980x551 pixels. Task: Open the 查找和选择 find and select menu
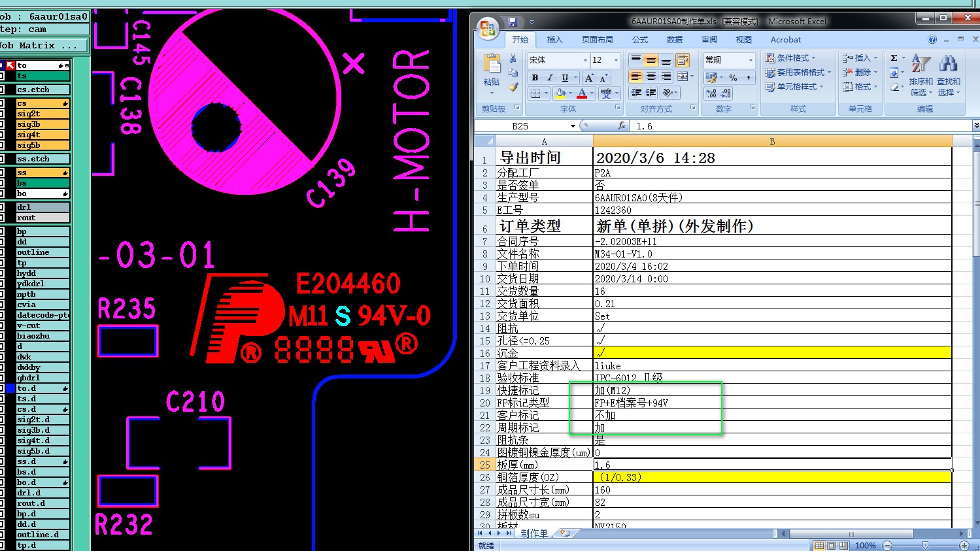tap(949, 75)
